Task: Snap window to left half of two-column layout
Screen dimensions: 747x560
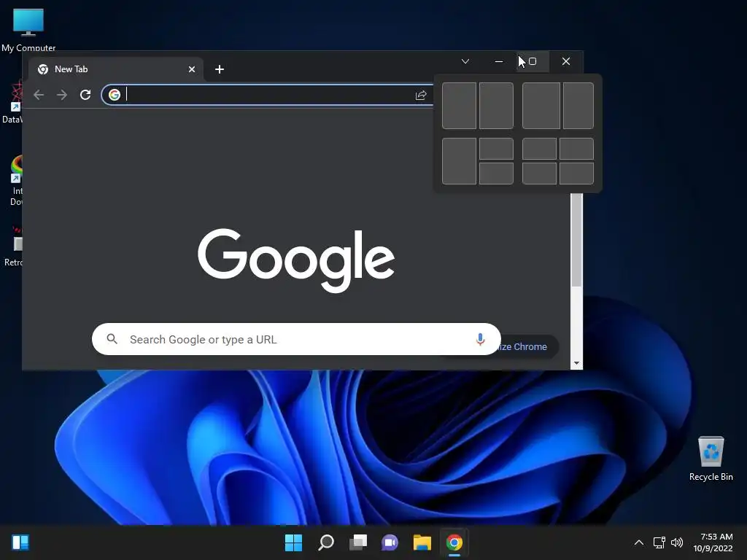Action: pos(460,106)
